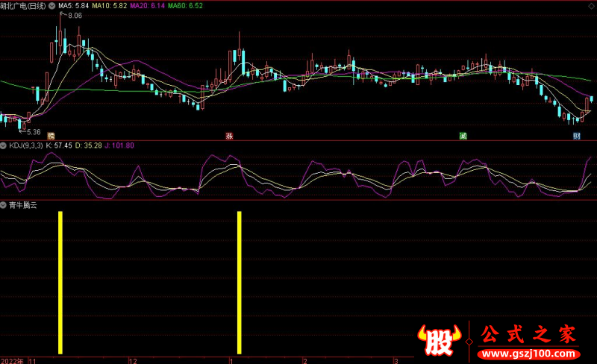Screen dimensions: 597x364
Task: Expand the dropdown beside 湖北广电(日线) title
Action: click(x=51, y=6)
